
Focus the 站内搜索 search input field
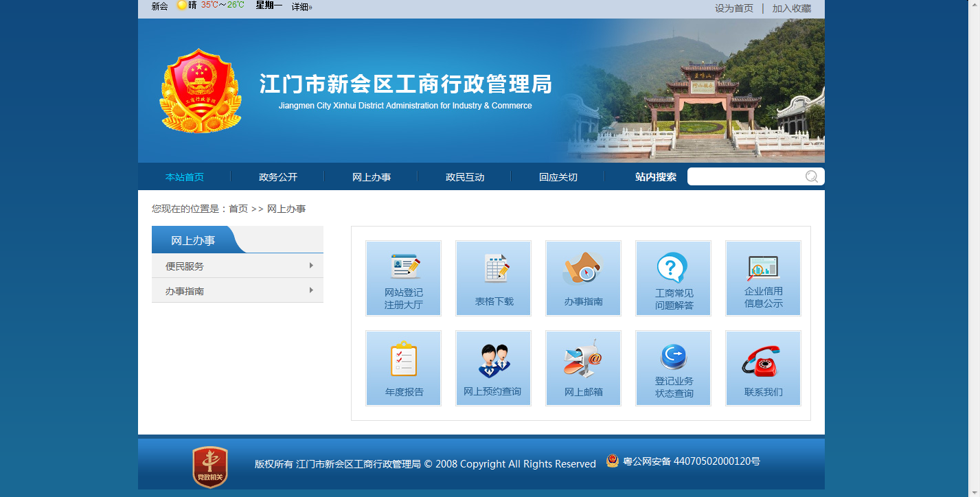point(745,177)
